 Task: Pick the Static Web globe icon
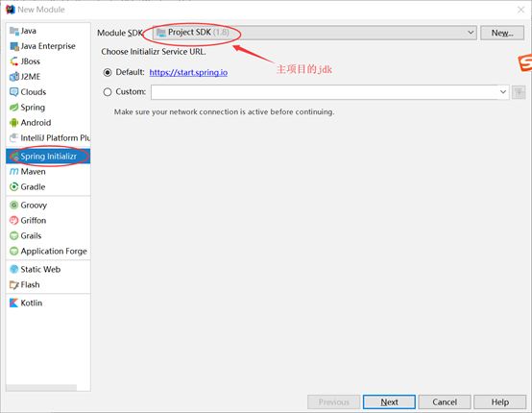[13, 270]
